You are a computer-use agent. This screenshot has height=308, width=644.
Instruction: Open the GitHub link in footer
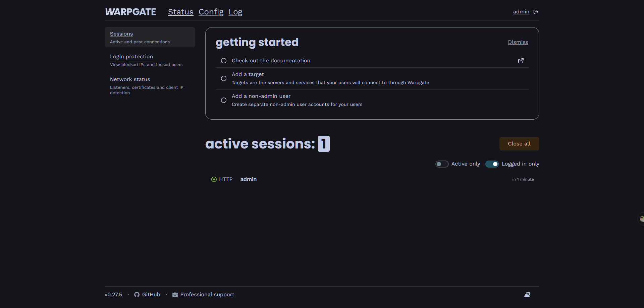click(151, 295)
